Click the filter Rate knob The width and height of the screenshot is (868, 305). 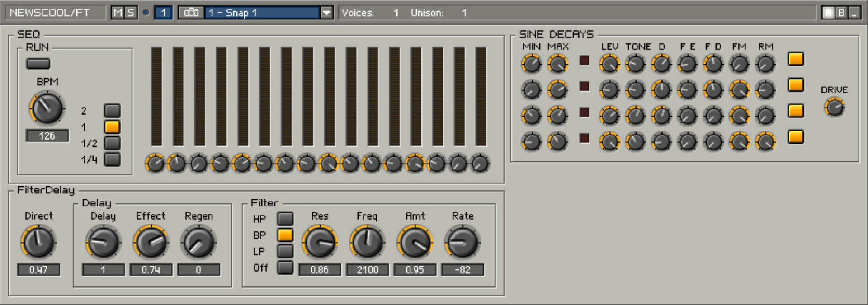(x=462, y=242)
